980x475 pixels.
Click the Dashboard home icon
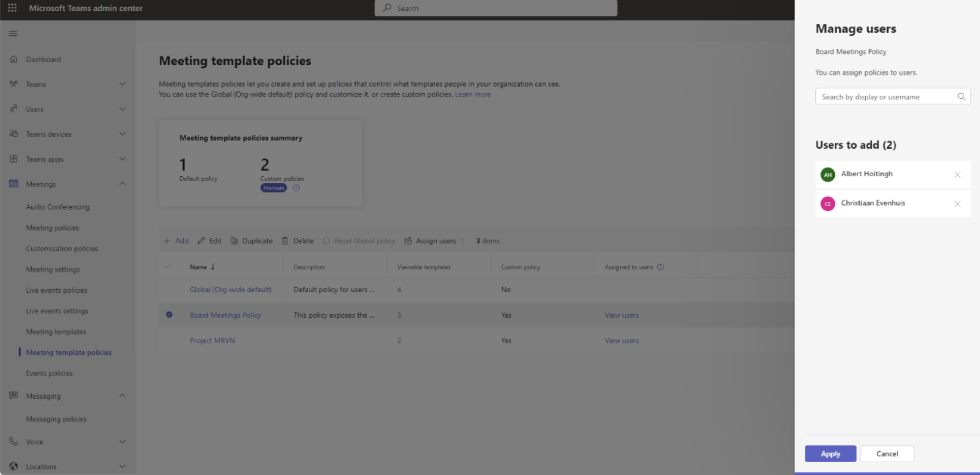pos(13,59)
